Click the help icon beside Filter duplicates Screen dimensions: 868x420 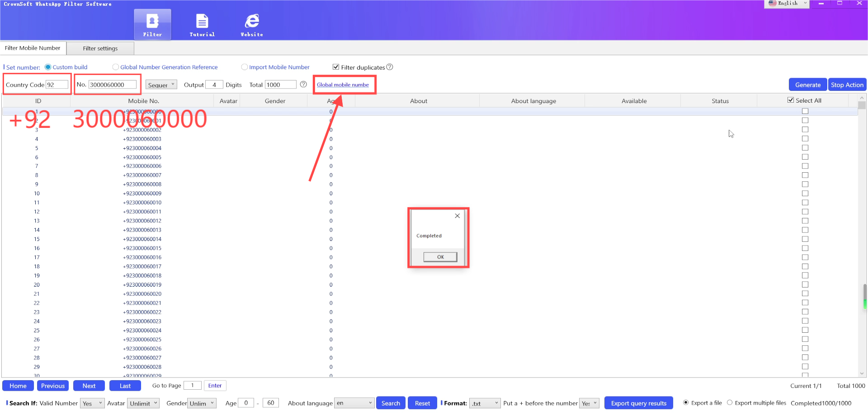point(390,67)
